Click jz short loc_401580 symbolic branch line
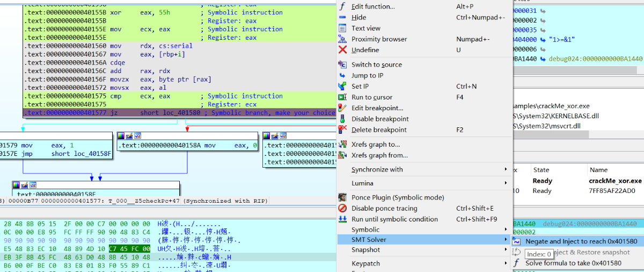The height and width of the screenshot is (272, 644). tap(179, 113)
